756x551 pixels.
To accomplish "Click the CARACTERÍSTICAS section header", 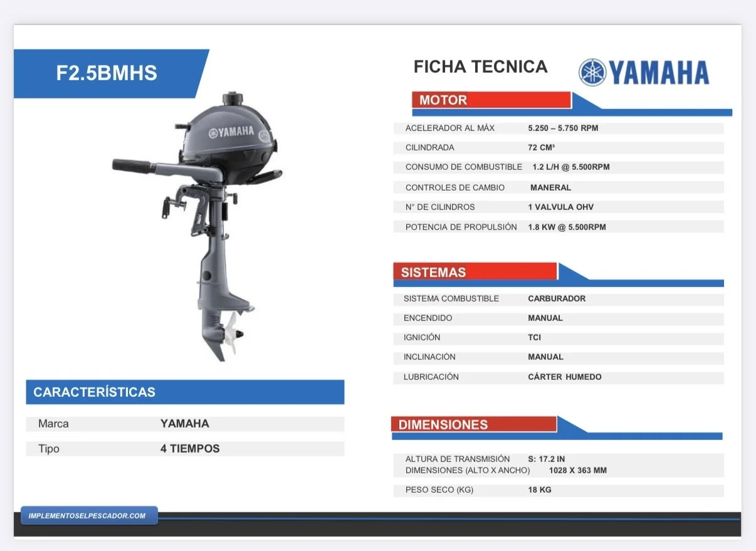I will [x=185, y=392].
